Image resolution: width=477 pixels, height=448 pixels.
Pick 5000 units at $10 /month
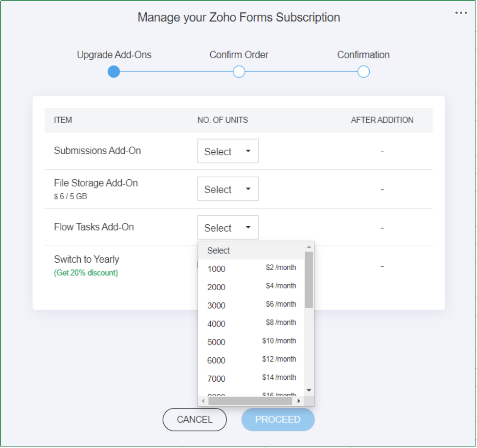[x=251, y=342]
